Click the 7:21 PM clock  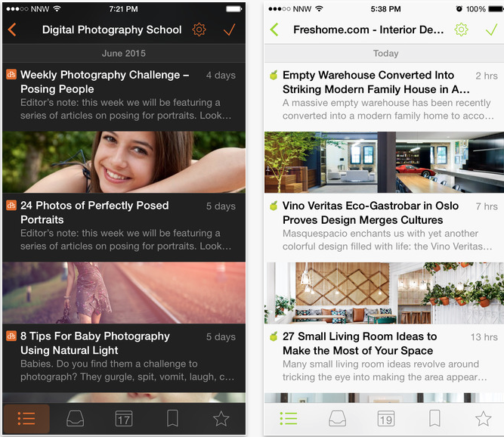click(x=123, y=9)
